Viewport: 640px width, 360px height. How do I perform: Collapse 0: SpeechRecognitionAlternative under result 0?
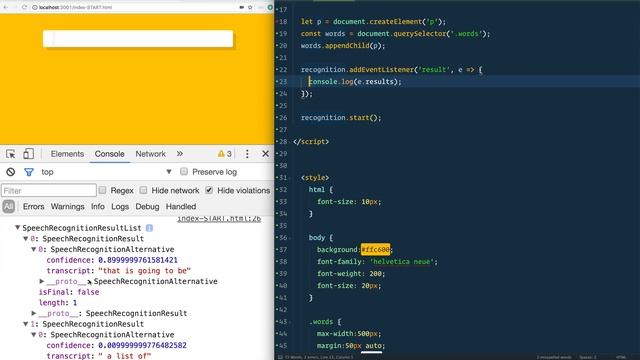click(34, 249)
